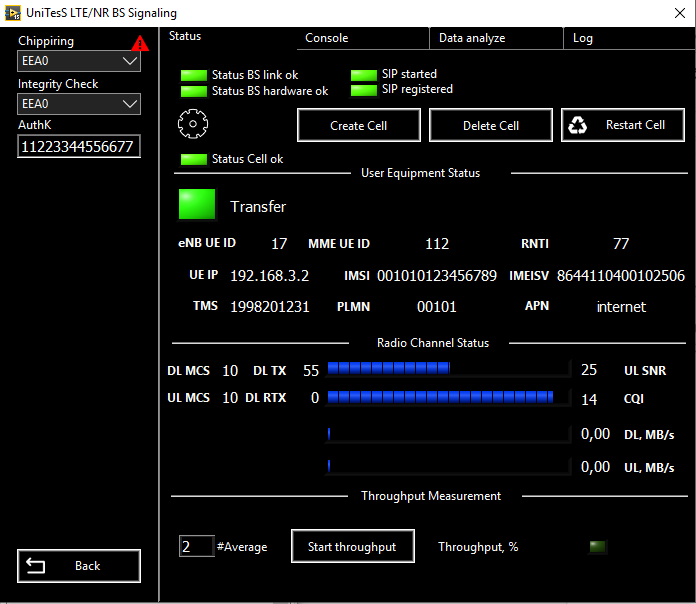696x604 pixels.
Task: Open the Data analyze tab
Action: coord(472,38)
